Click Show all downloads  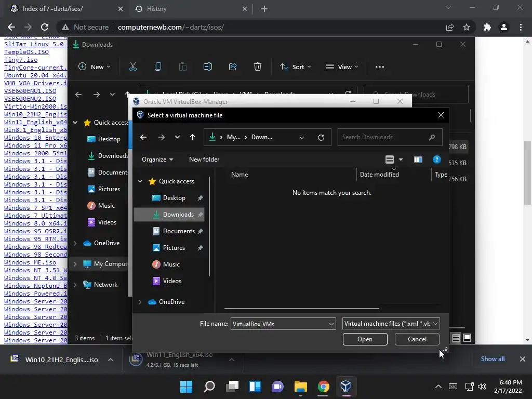click(x=493, y=359)
